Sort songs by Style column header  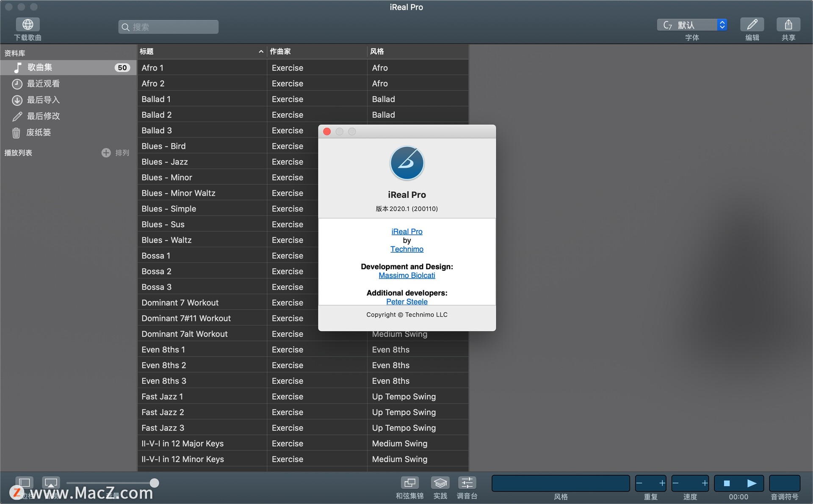pyautogui.click(x=418, y=51)
